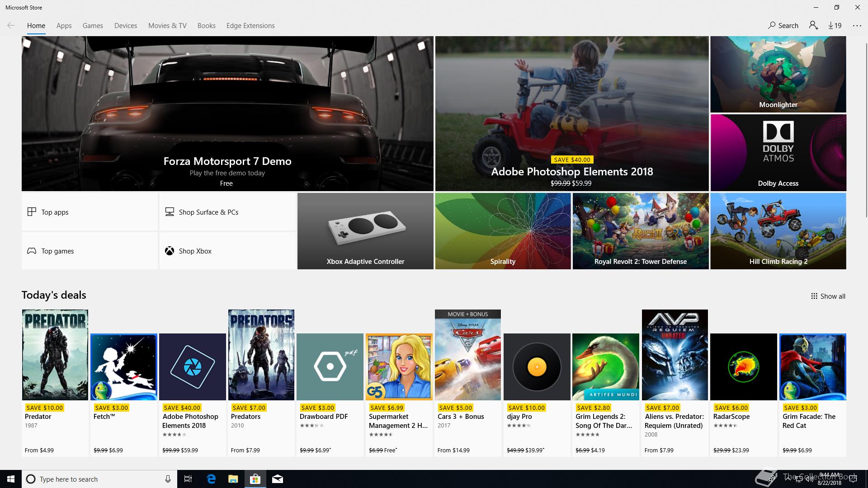
Task: Select Adobe Photoshop Elements 2018 deal icon
Action: click(x=193, y=367)
